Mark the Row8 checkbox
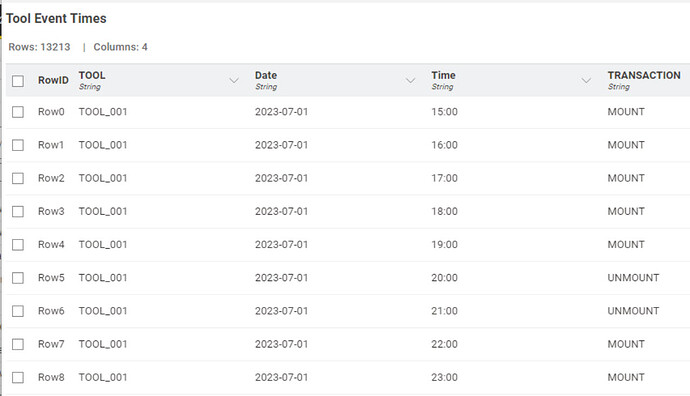 click(18, 378)
